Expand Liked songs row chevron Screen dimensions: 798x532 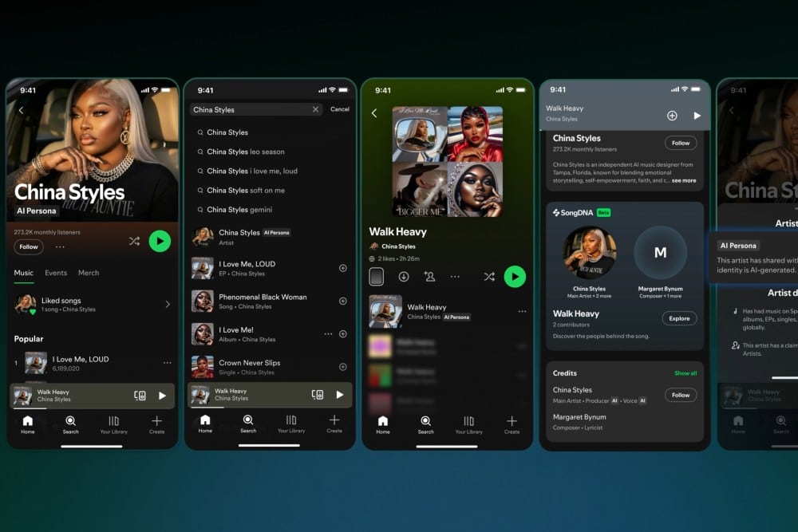(168, 304)
